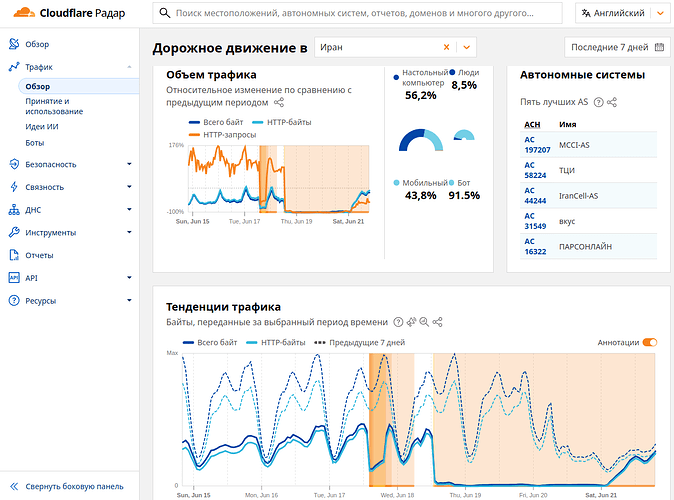Toggle HTTP-запросы series in legend
This screenshot has height=500, width=674.
[222, 135]
